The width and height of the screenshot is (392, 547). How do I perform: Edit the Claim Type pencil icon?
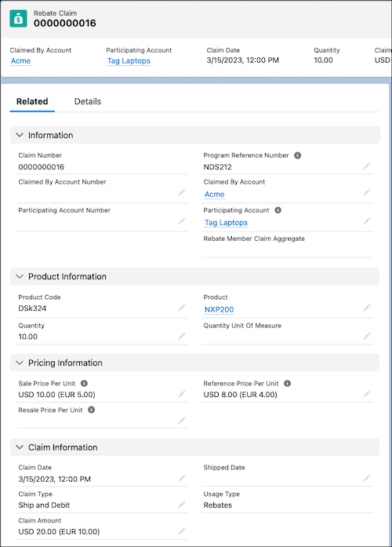tap(182, 505)
